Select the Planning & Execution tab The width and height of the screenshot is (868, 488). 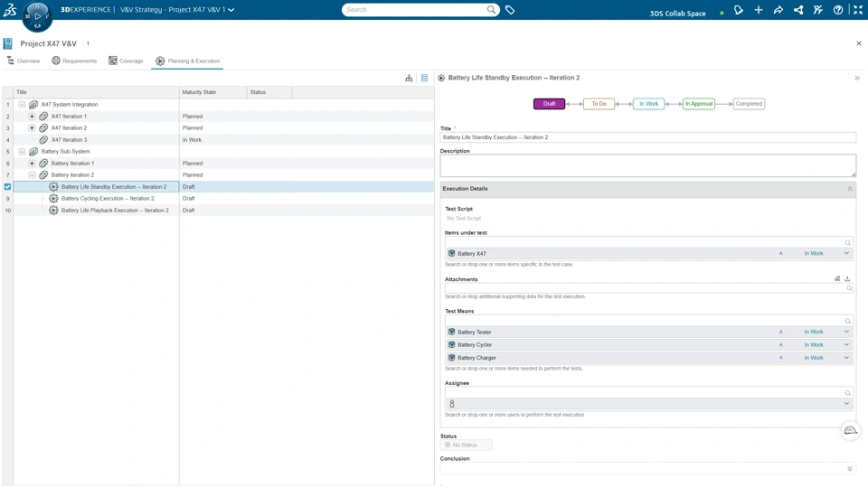(187, 61)
